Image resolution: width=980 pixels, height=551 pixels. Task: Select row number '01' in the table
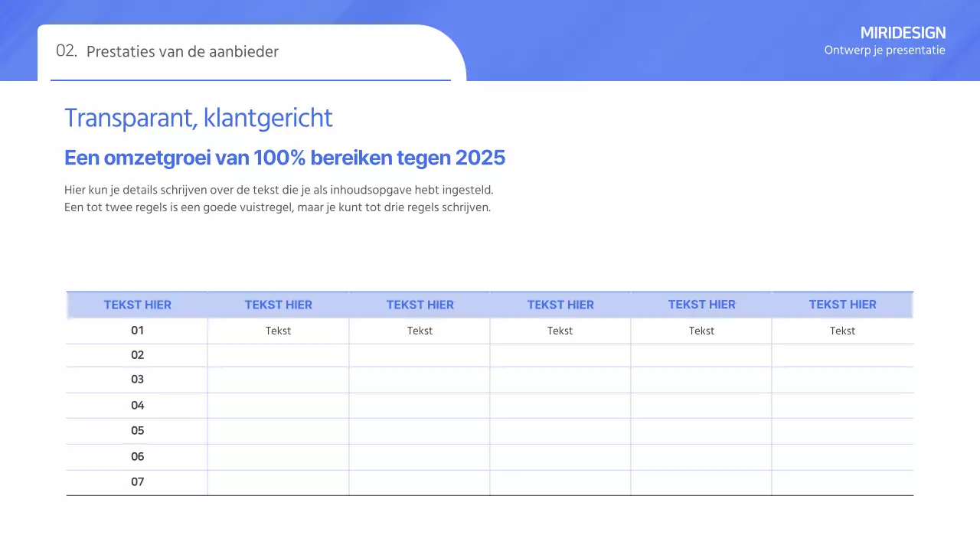[x=137, y=330]
